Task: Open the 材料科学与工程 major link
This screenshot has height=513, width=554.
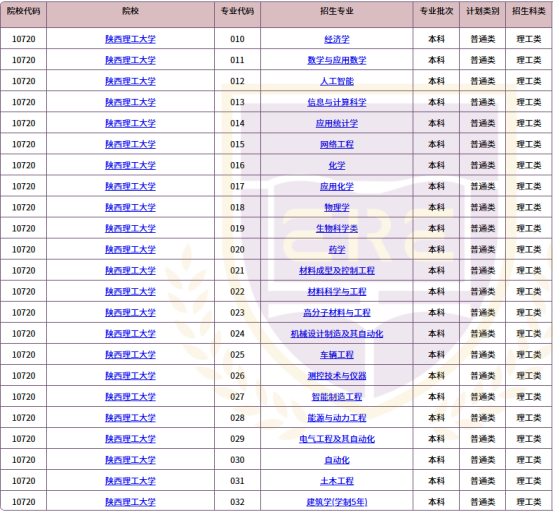Action: pyautogui.click(x=337, y=292)
